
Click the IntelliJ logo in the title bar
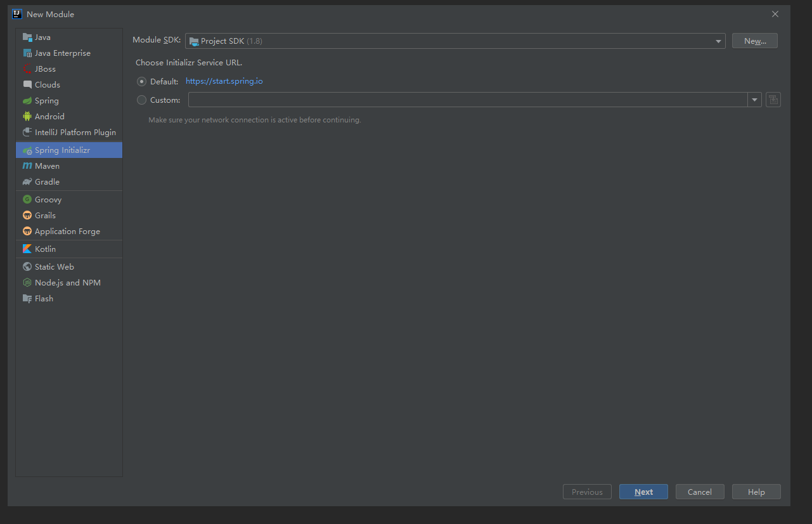pos(17,14)
